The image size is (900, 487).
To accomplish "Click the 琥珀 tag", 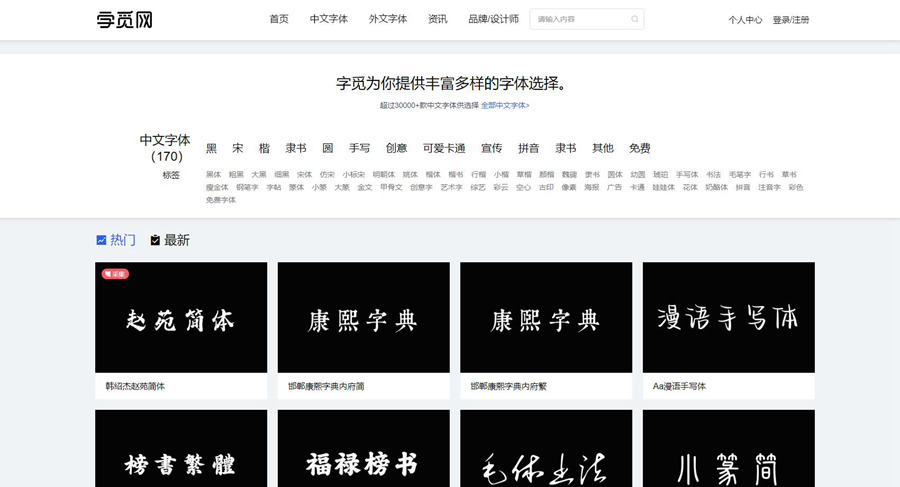I will [x=661, y=175].
